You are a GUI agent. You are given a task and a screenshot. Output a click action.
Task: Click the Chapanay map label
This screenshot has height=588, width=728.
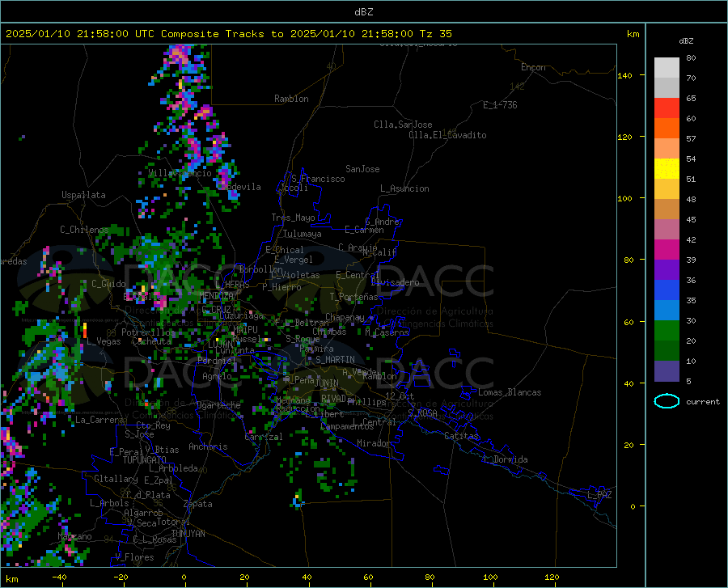click(x=345, y=317)
